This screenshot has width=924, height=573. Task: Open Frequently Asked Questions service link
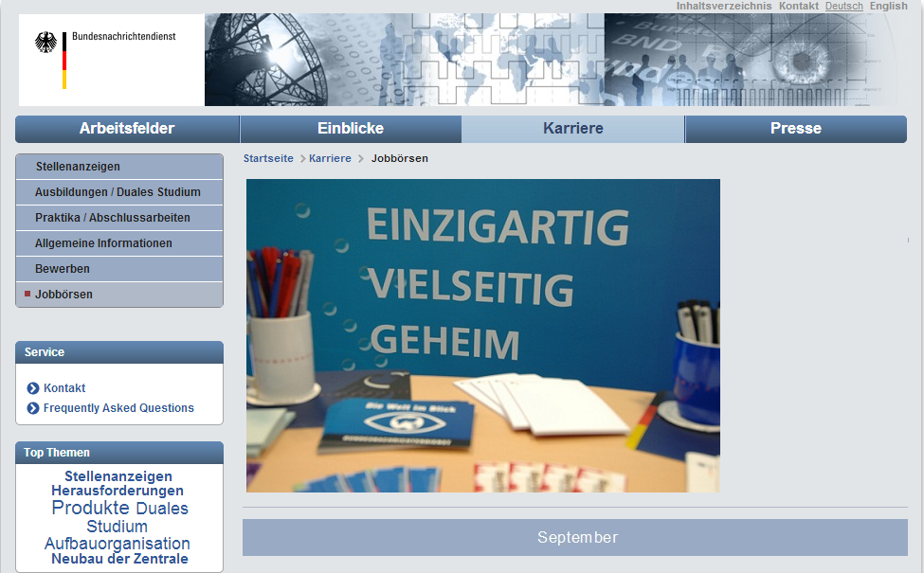(x=118, y=408)
